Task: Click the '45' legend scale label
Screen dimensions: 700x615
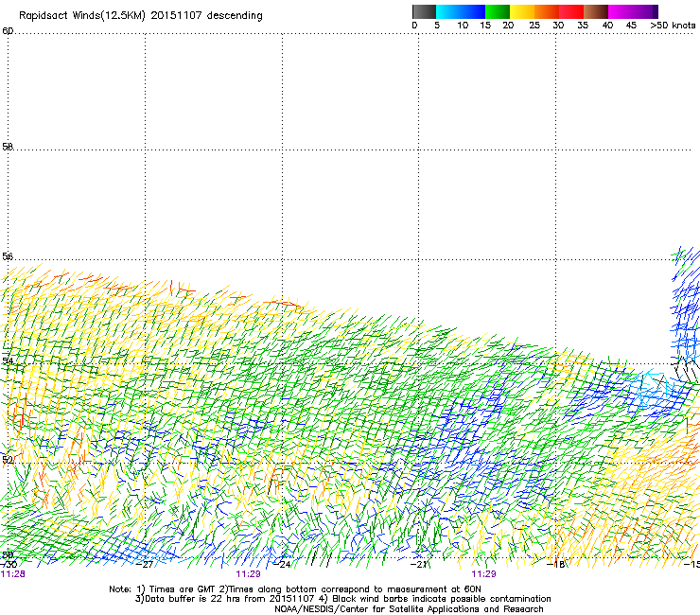Action: (x=631, y=26)
